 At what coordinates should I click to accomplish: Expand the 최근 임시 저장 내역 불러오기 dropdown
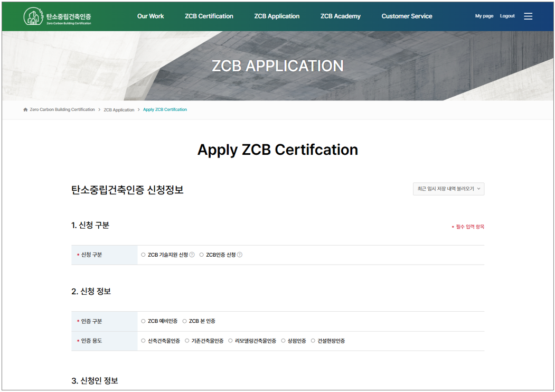[448, 189]
